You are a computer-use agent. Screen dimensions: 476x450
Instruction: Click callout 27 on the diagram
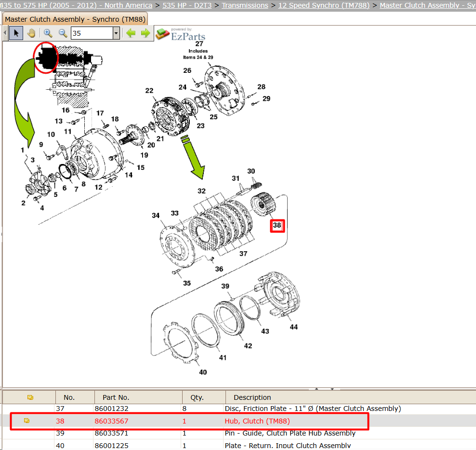(x=199, y=44)
